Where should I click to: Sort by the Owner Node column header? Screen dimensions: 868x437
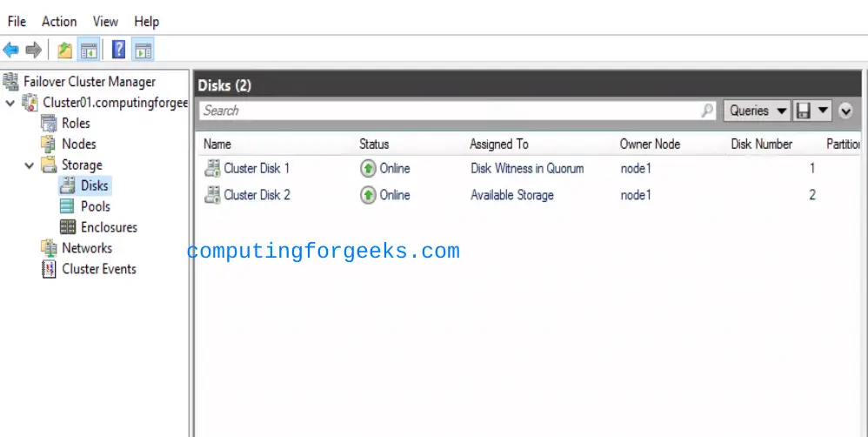pos(650,144)
